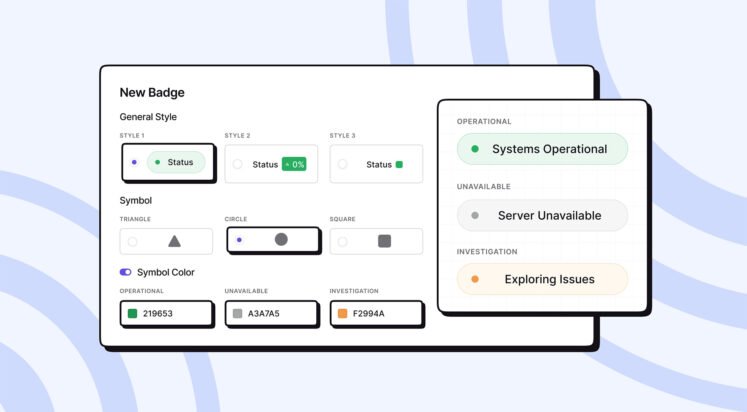This screenshot has height=412, width=747.
Task: Click the Exploring Issues badge
Action: click(542, 279)
